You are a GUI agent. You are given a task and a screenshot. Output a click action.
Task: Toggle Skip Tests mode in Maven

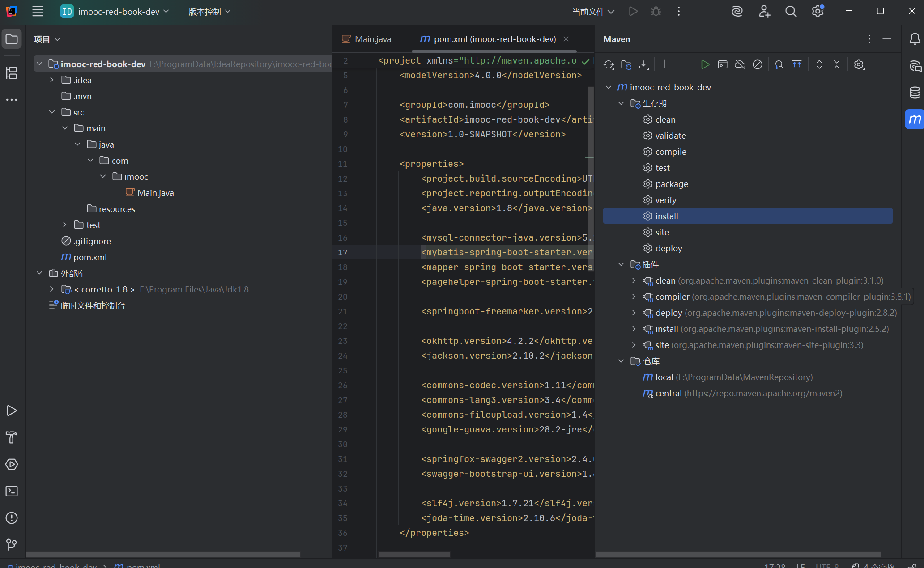click(x=757, y=65)
